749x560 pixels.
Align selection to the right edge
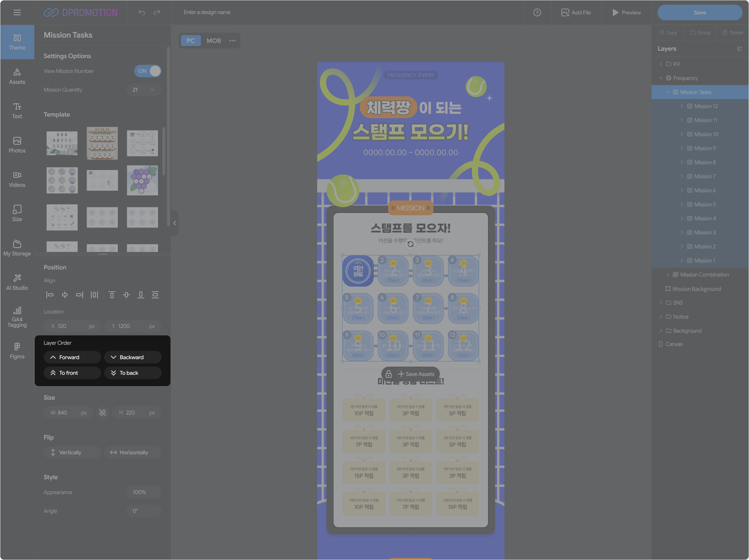80,295
